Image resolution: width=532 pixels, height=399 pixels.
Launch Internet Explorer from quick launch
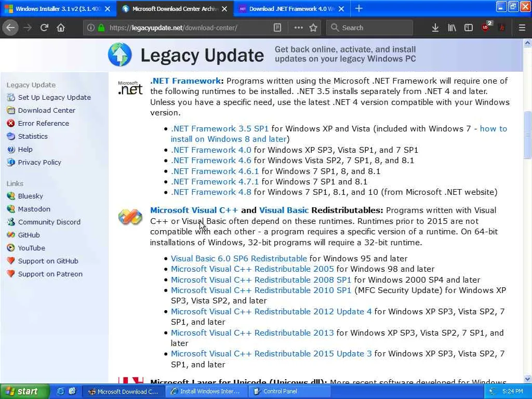tap(61, 391)
